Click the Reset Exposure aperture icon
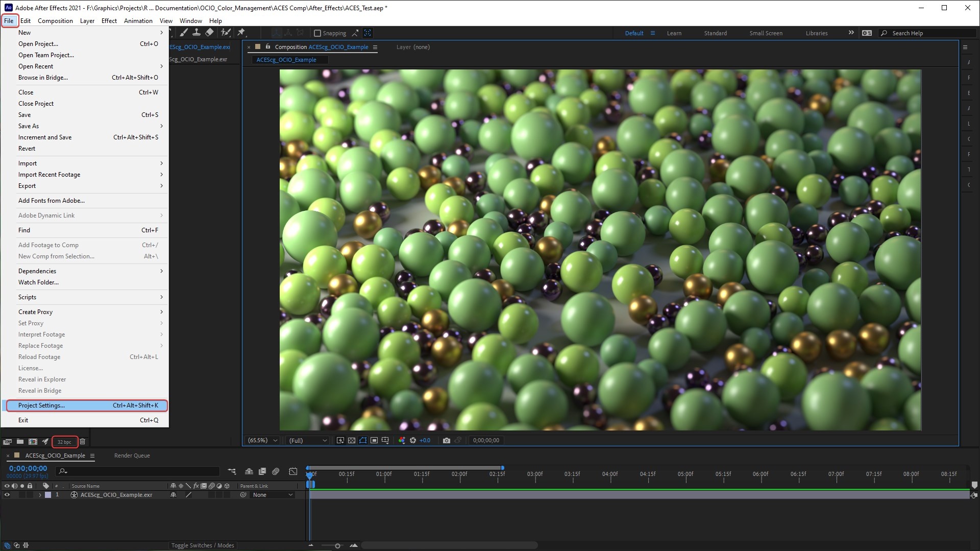This screenshot has height=551, width=980. tap(413, 440)
